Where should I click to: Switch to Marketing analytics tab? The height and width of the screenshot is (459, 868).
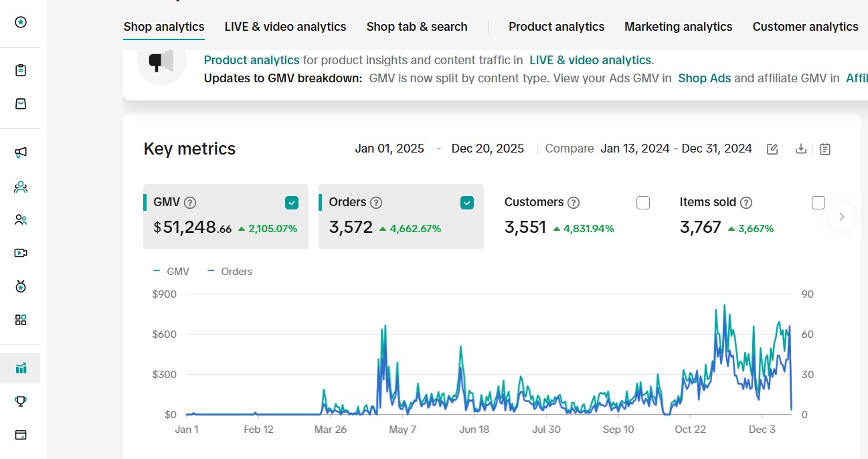[x=678, y=27]
